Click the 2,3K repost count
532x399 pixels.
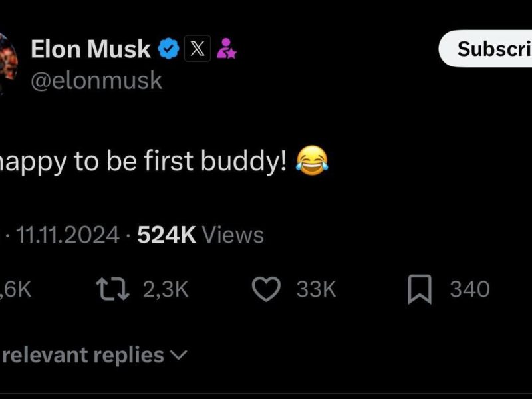coord(166,289)
